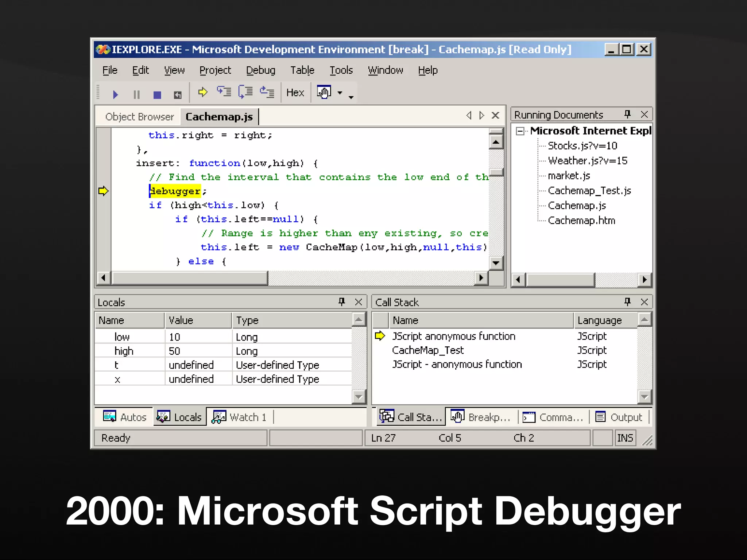Click the split bar handle above editor scrollbar
The height and width of the screenshot is (560, 747).
pos(496,131)
